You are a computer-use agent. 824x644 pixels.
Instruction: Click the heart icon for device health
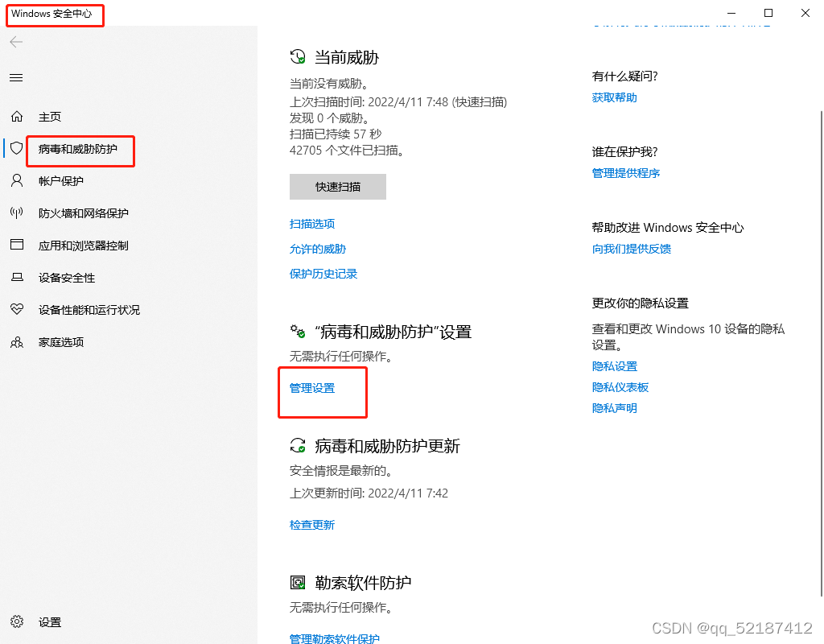pos(17,309)
